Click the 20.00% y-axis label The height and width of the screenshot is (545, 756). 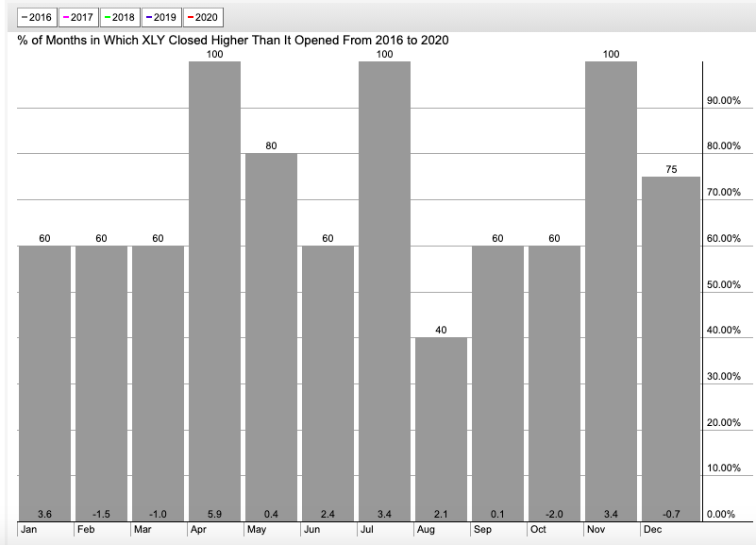click(x=724, y=422)
